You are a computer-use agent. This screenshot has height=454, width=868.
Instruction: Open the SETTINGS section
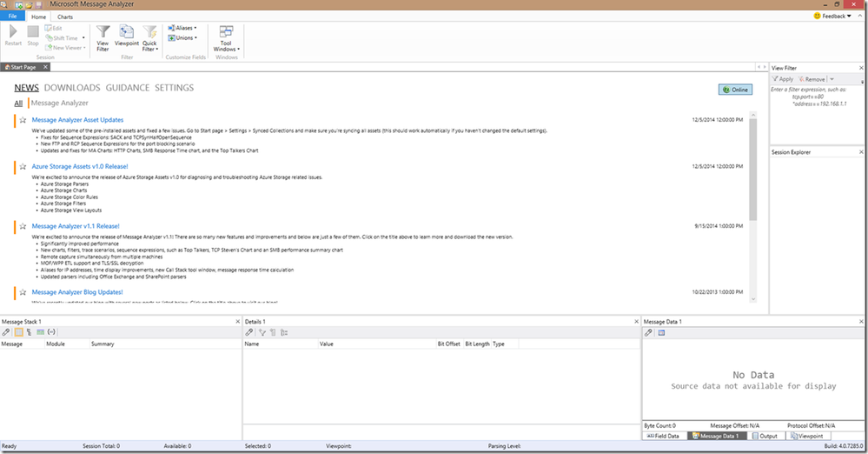[174, 88]
